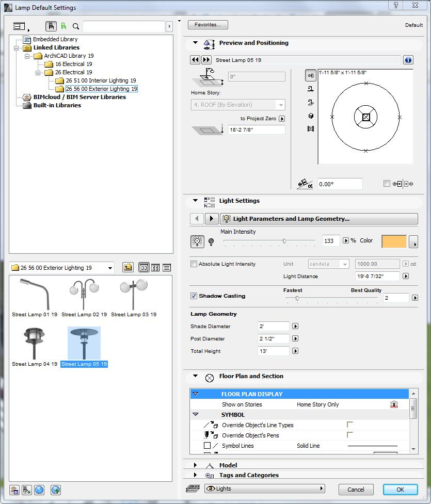Select Embedded Library in tree
This screenshot has height=504, width=431.
(x=55, y=39)
